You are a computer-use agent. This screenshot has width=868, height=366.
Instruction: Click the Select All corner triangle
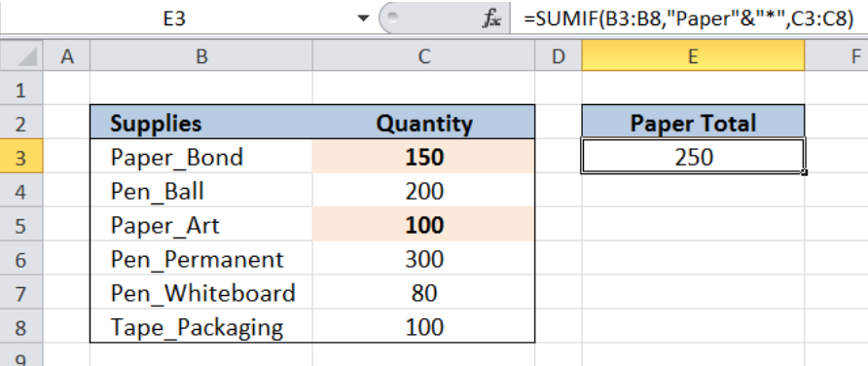tap(22, 56)
